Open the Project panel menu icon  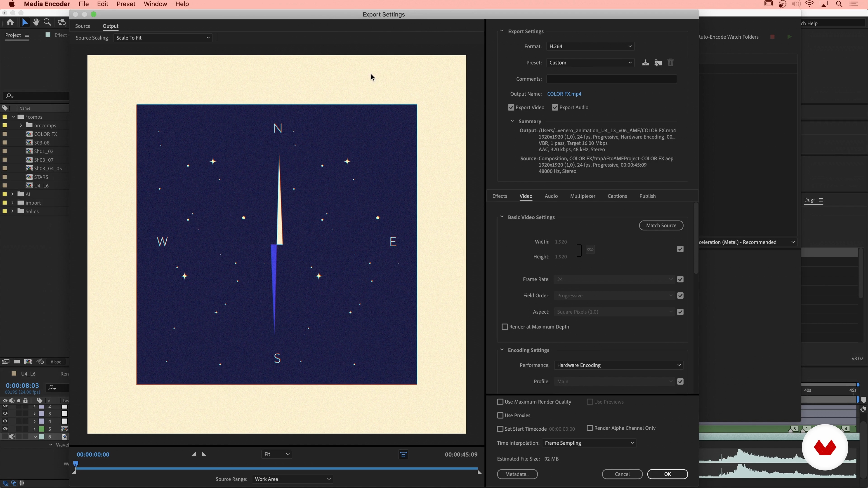(x=27, y=35)
